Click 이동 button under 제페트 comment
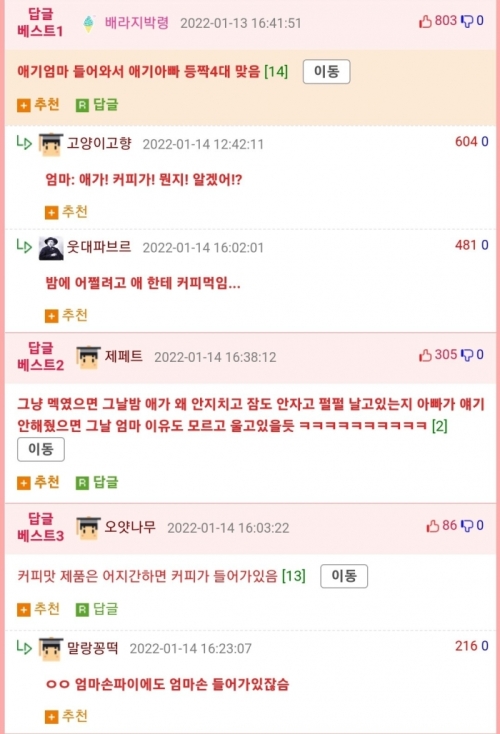Viewport: 500px width, 734px height. click(x=41, y=449)
